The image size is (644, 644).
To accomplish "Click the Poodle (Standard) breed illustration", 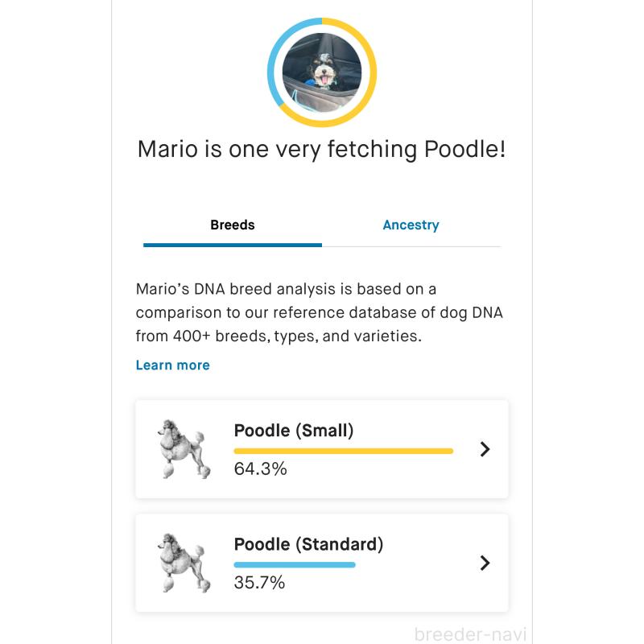I will coord(184,563).
